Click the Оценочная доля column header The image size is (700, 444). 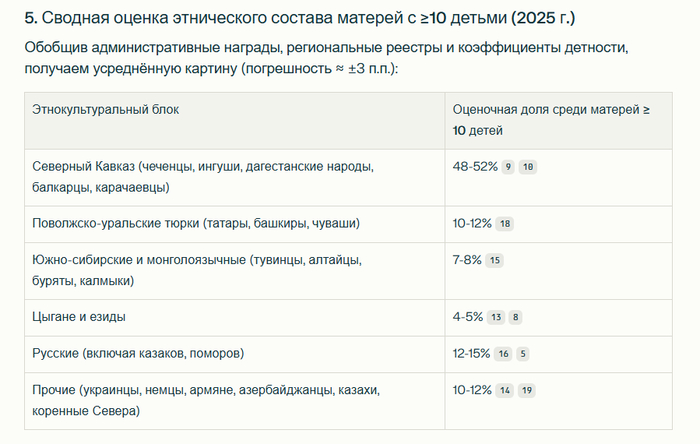[x=551, y=118]
